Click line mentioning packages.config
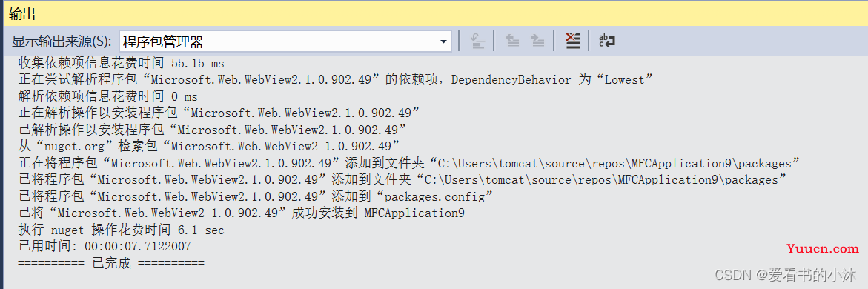The height and width of the screenshot is (289, 868). pyautogui.click(x=256, y=196)
